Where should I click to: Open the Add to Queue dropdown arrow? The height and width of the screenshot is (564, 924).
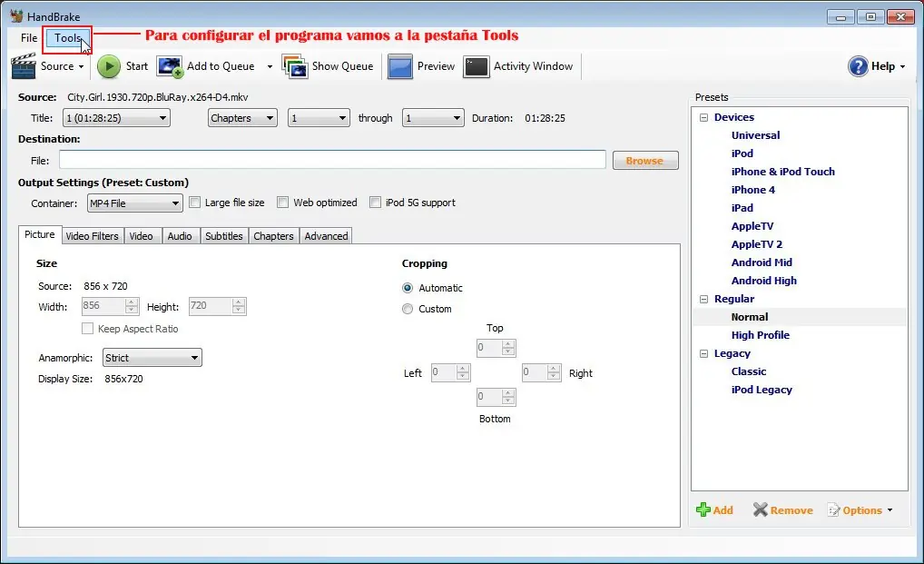click(270, 66)
